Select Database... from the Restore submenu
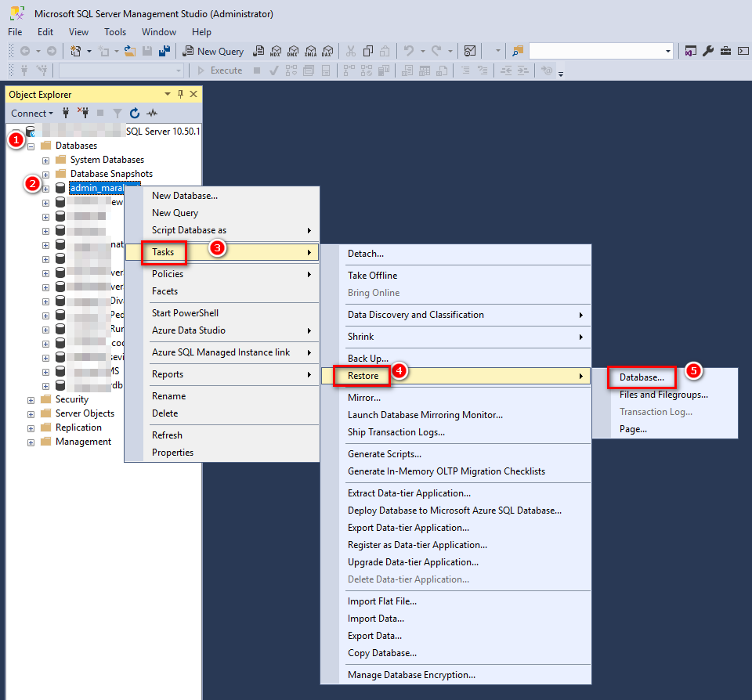This screenshot has width=752, height=700. point(642,377)
